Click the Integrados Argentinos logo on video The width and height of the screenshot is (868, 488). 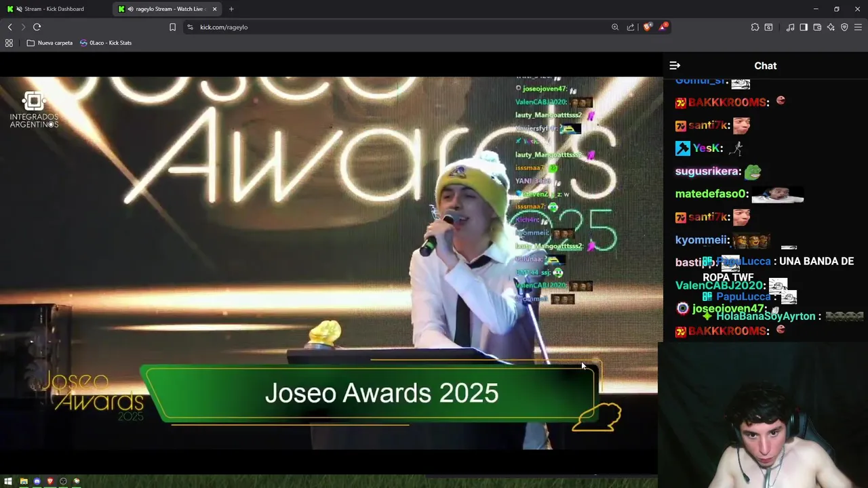34,110
